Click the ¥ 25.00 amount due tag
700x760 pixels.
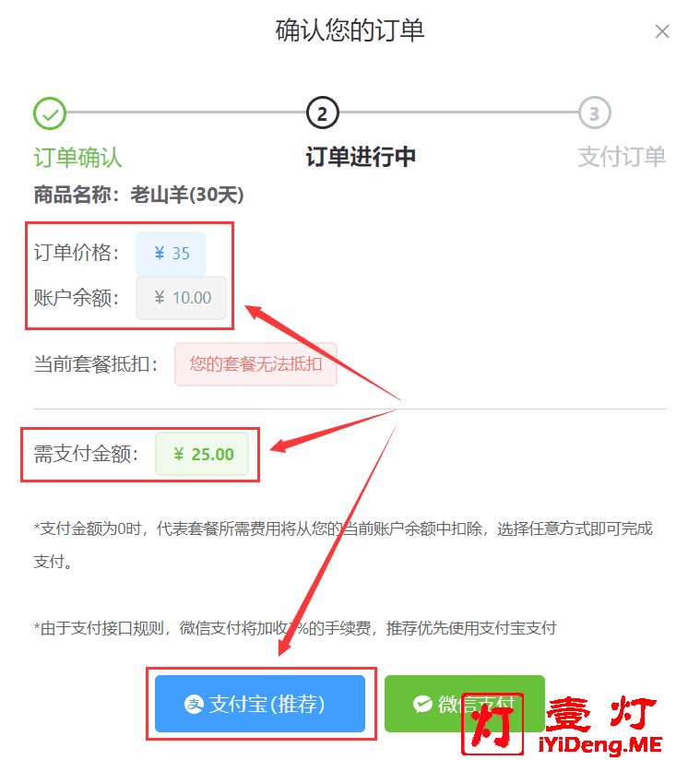[x=202, y=454]
